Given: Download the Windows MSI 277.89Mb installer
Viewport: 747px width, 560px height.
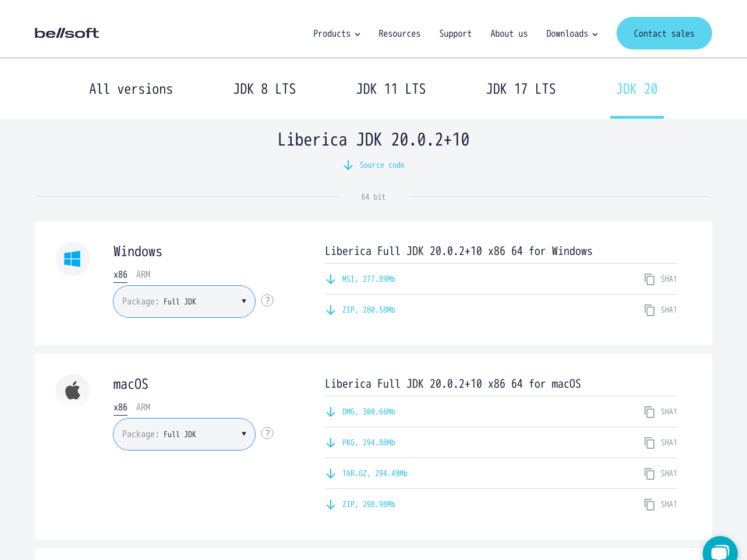Looking at the screenshot, I should click(368, 279).
